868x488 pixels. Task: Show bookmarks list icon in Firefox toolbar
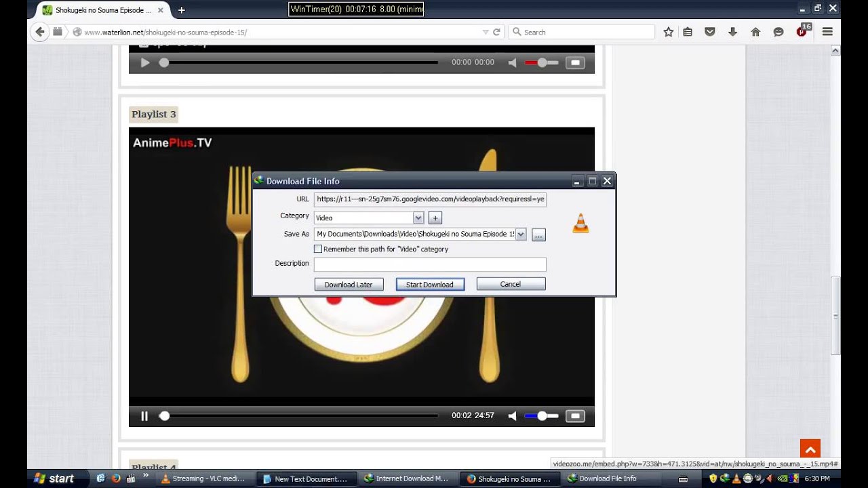click(688, 32)
